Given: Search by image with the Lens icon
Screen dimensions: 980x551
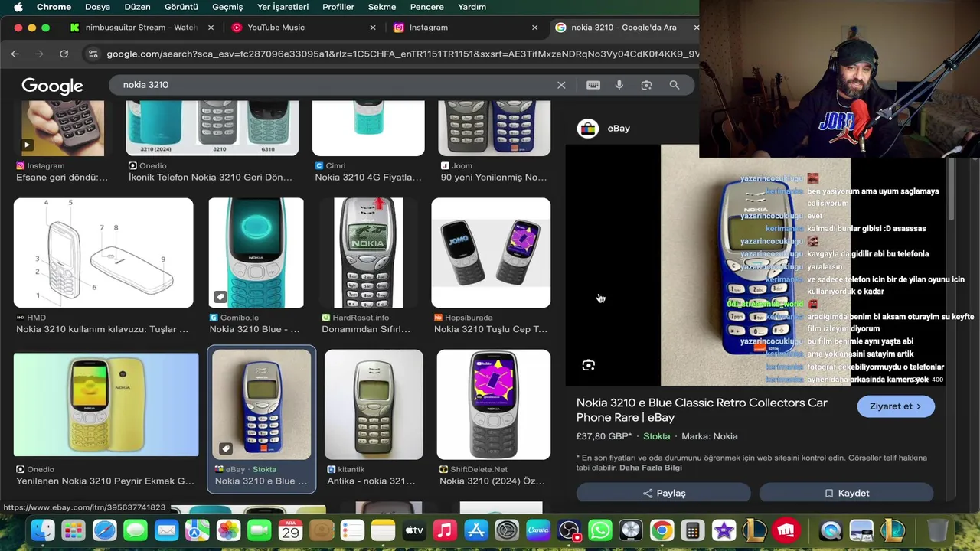Looking at the screenshot, I should pyautogui.click(x=646, y=85).
